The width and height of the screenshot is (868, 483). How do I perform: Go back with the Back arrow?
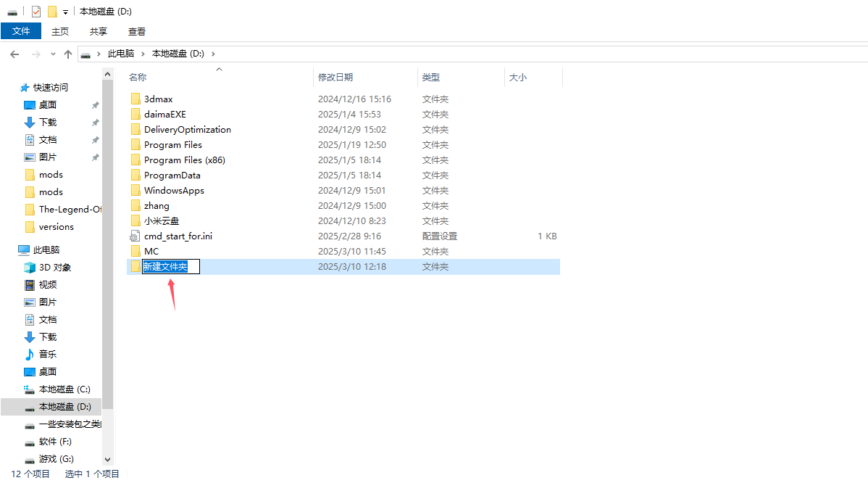tap(14, 54)
